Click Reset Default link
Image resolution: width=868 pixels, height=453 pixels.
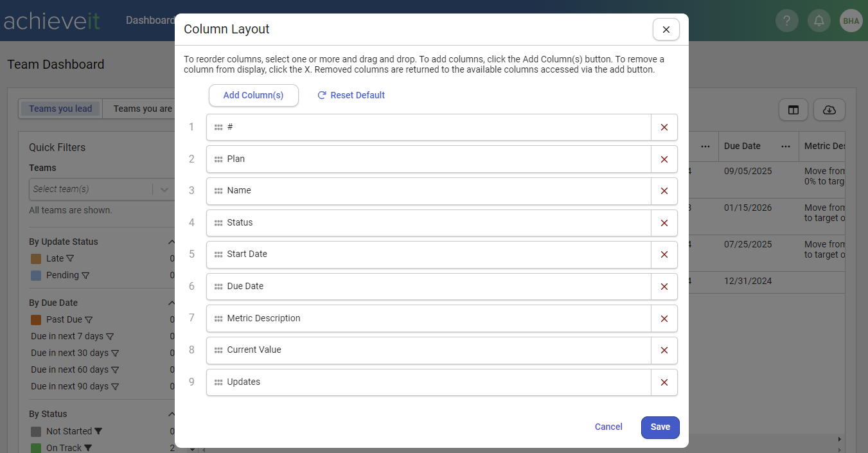tap(351, 95)
